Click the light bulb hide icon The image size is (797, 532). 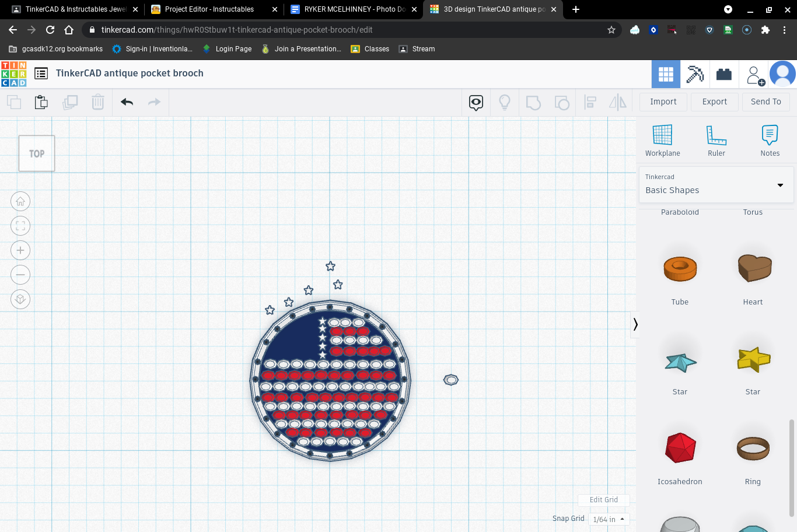pos(505,103)
